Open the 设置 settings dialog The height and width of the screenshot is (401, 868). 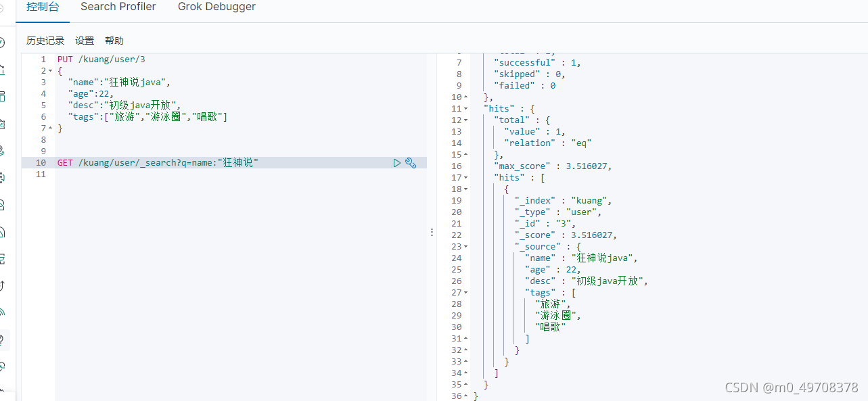coord(85,41)
